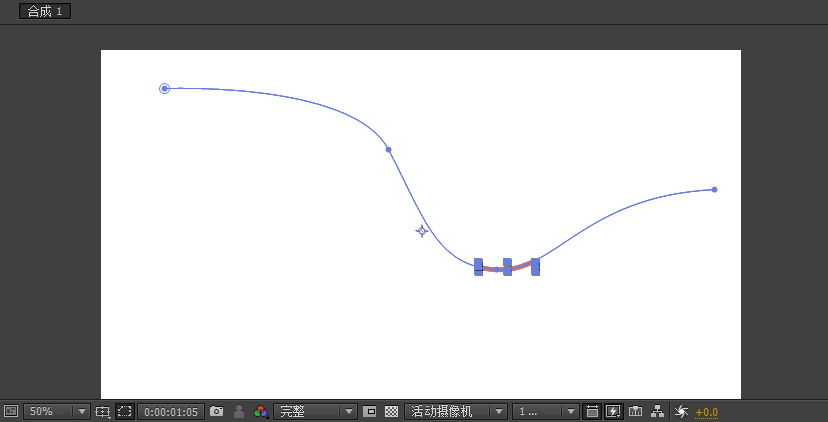This screenshot has height=422, width=828.
Task: Open the show channel RGB color icon
Action: point(261,411)
